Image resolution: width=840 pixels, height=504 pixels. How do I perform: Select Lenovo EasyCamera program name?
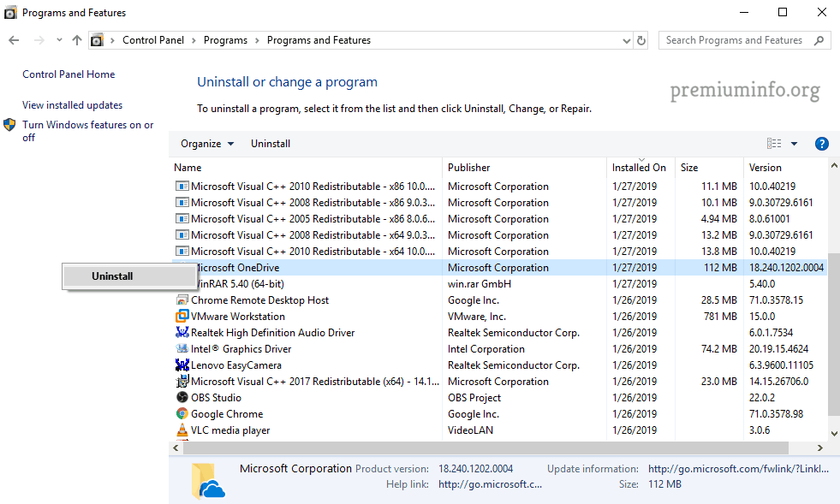[236, 365]
